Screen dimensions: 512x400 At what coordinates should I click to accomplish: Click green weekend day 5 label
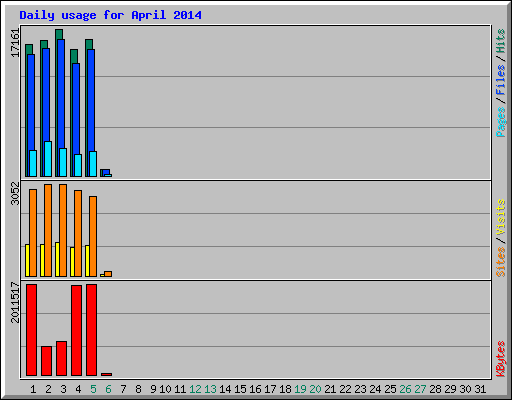coord(93,389)
